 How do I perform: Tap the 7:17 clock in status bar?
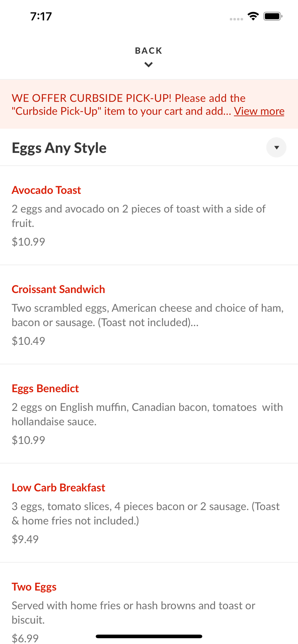pos(41,16)
